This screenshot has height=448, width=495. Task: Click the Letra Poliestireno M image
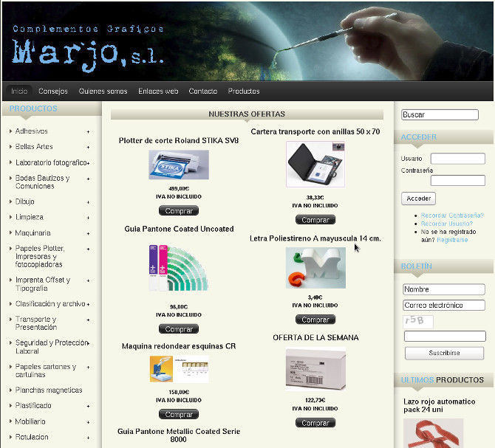pos(315,268)
